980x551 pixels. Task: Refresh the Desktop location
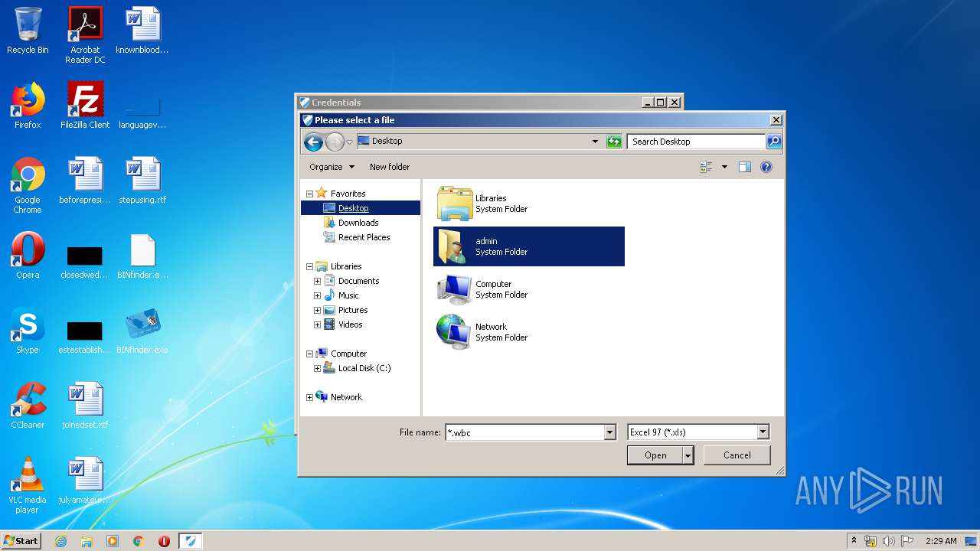pyautogui.click(x=614, y=142)
